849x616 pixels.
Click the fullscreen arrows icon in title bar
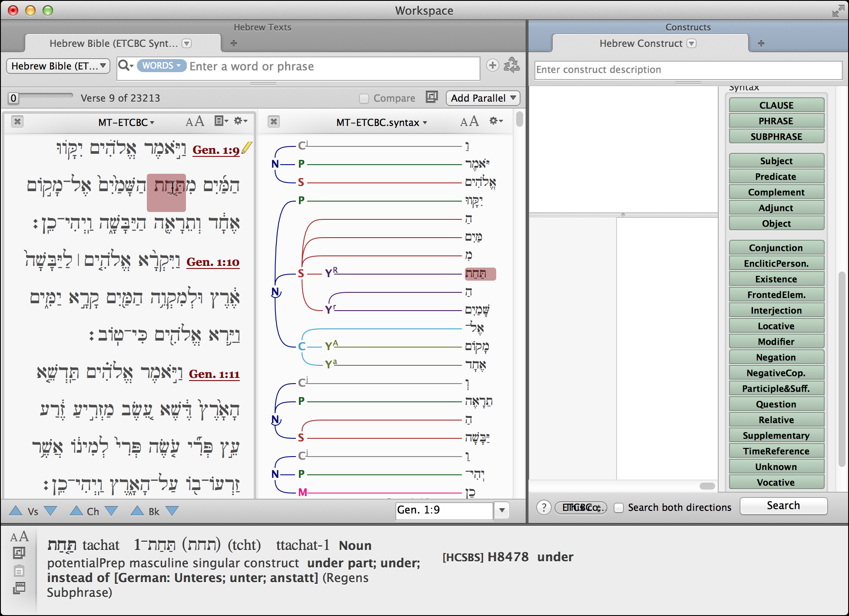(x=838, y=11)
